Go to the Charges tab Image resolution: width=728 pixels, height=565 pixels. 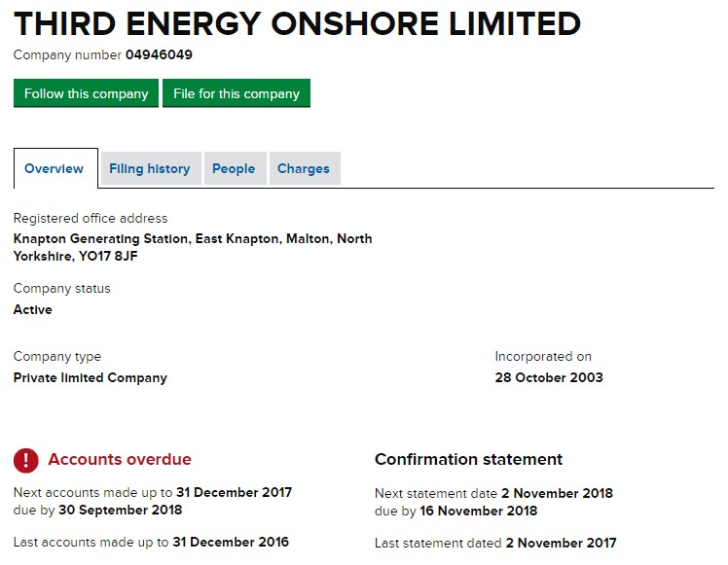pyautogui.click(x=304, y=168)
